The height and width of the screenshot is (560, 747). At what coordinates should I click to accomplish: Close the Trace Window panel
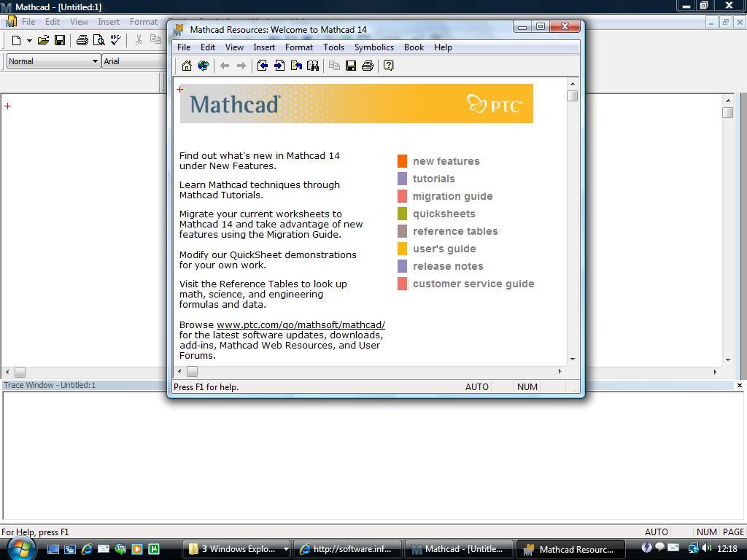click(x=739, y=385)
